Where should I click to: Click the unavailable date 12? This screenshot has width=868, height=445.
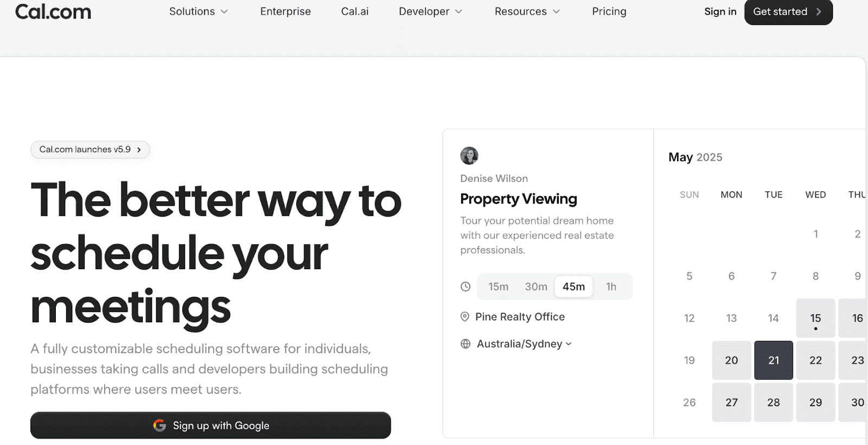pos(689,318)
